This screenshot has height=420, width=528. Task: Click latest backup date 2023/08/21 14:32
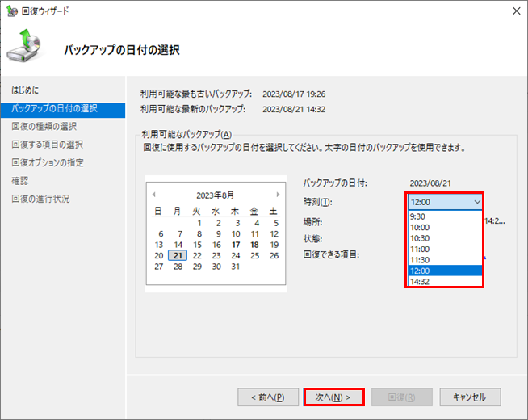point(294,109)
